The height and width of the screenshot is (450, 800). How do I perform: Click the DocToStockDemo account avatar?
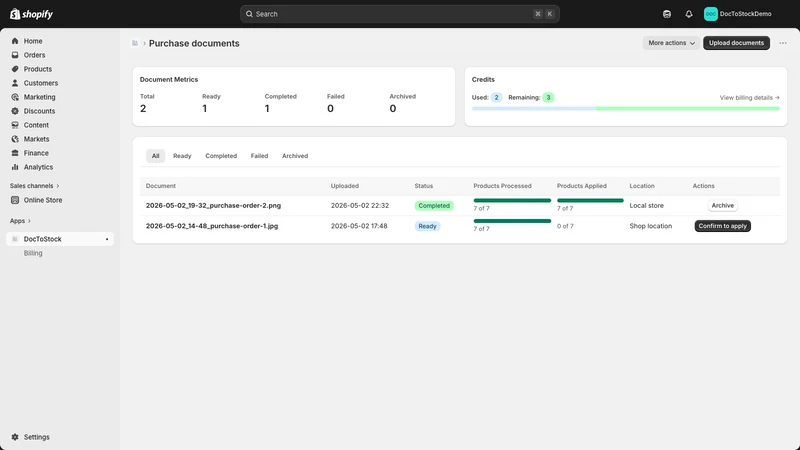pyautogui.click(x=710, y=14)
